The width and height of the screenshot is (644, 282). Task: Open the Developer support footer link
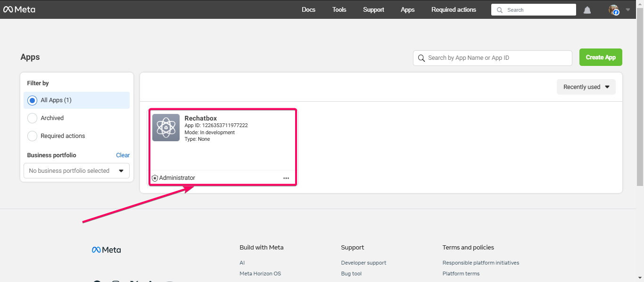[363, 263]
